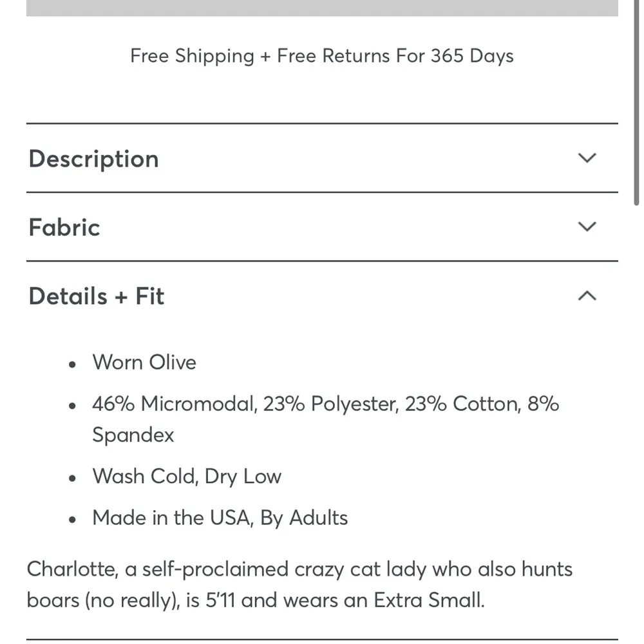Click the 46% Micromodal fabric blend line
Screen dimensions: 644x644
[x=325, y=404]
